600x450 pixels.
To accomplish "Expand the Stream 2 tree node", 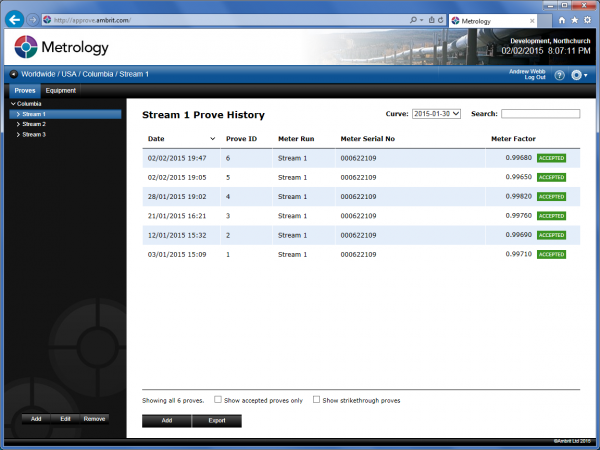I will click(18, 124).
